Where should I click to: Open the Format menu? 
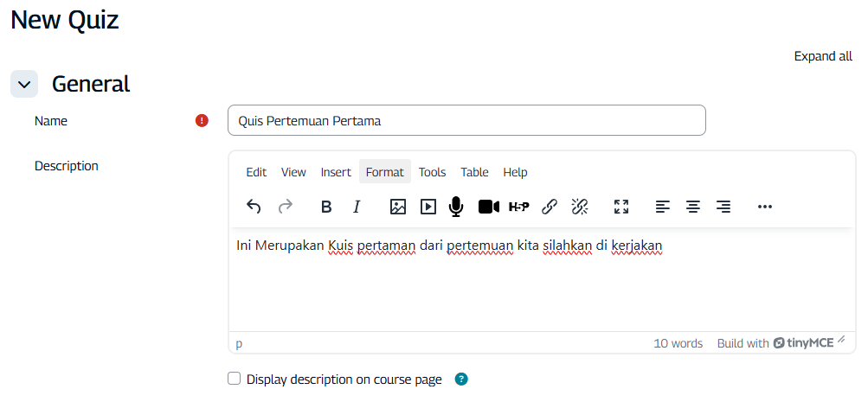(384, 172)
